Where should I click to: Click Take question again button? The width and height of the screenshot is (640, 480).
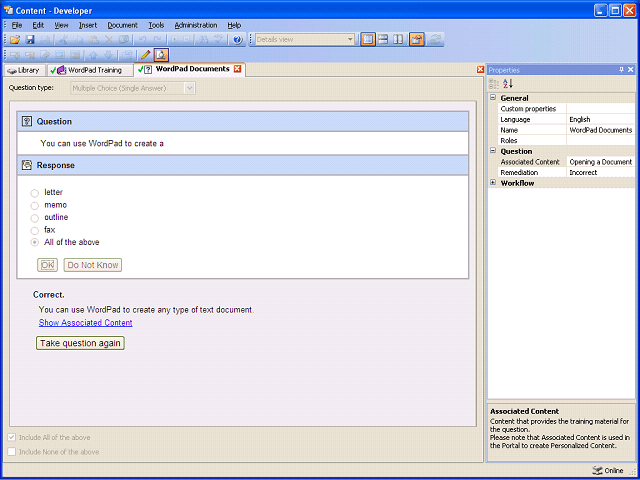coord(80,343)
